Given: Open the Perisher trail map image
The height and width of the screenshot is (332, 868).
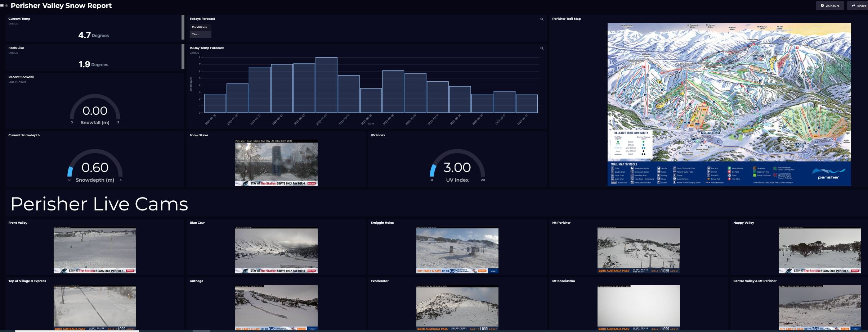Looking at the screenshot, I should 729,104.
